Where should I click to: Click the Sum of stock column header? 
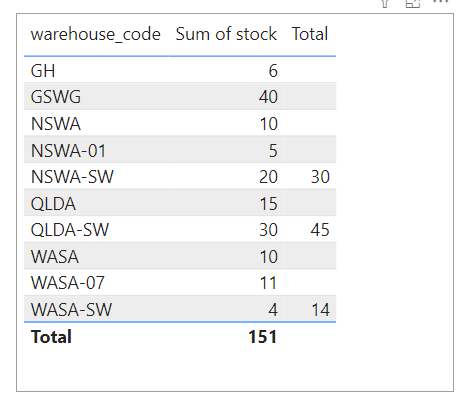tap(226, 34)
